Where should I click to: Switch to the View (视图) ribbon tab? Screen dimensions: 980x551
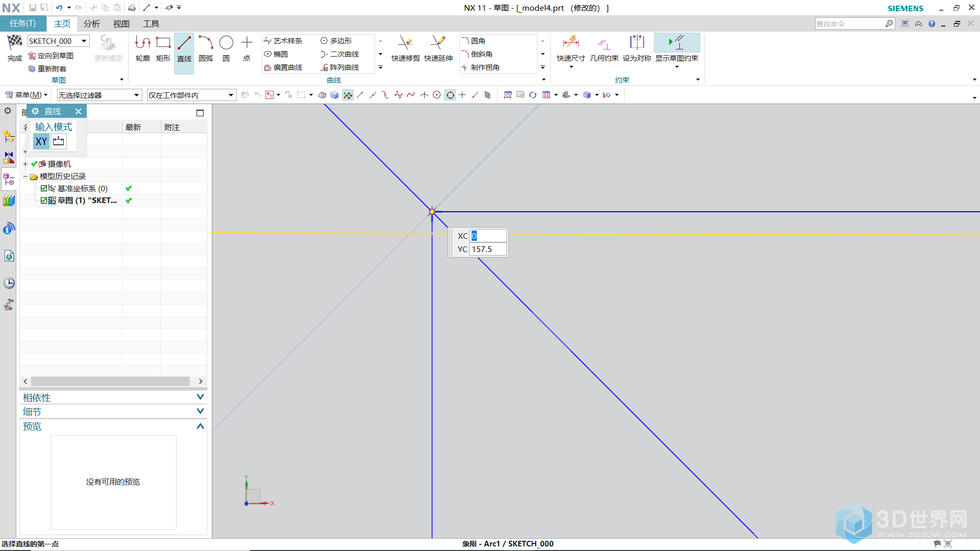(x=121, y=23)
